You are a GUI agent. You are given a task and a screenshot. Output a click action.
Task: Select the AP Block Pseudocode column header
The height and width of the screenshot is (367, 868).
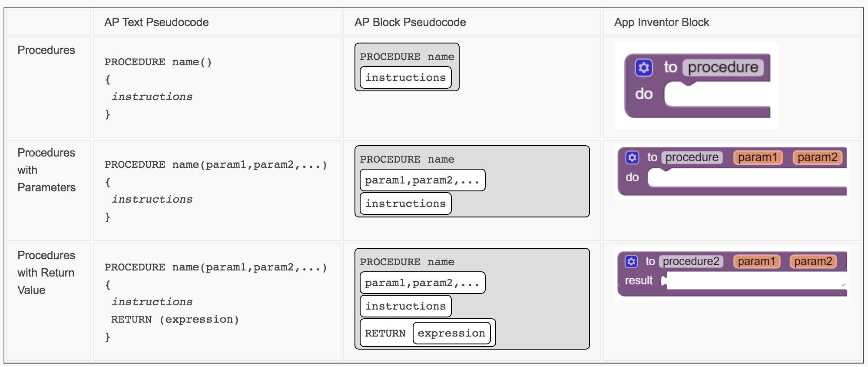[410, 22]
